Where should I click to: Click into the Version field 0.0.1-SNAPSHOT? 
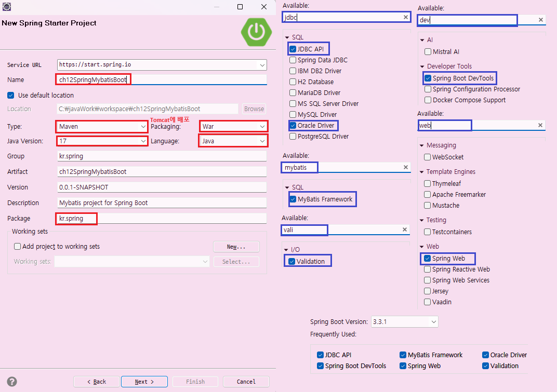point(162,187)
